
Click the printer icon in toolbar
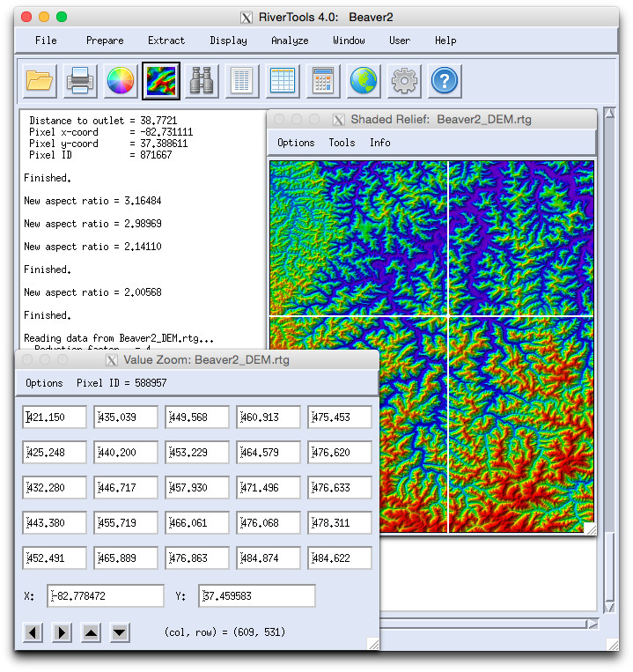[80, 82]
